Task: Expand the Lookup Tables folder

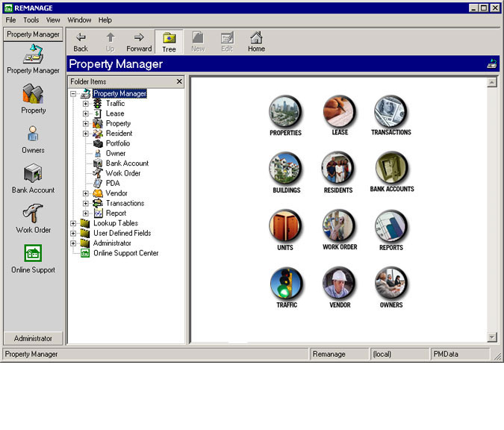Action: tap(73, 223)
